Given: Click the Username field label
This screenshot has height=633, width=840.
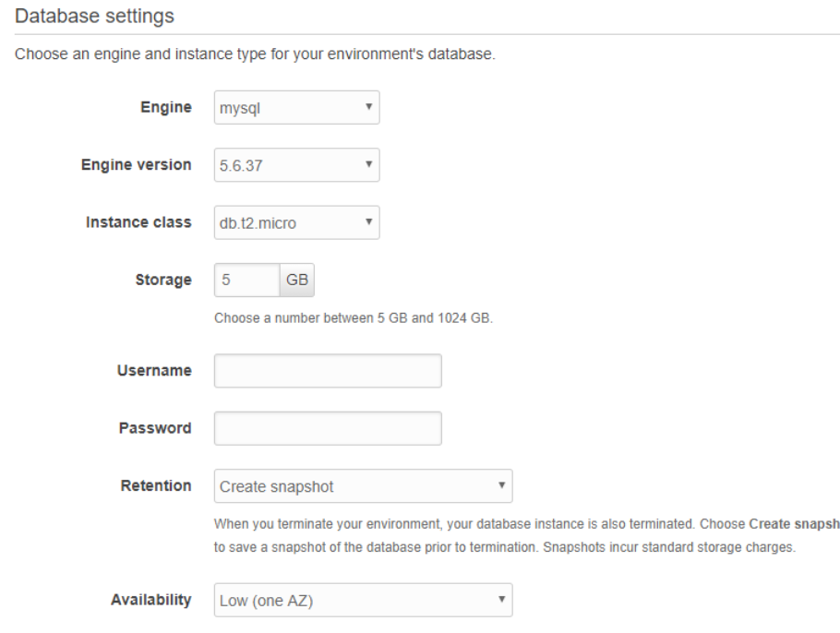Looking at the screenshot, I should (x=155, y=370).
